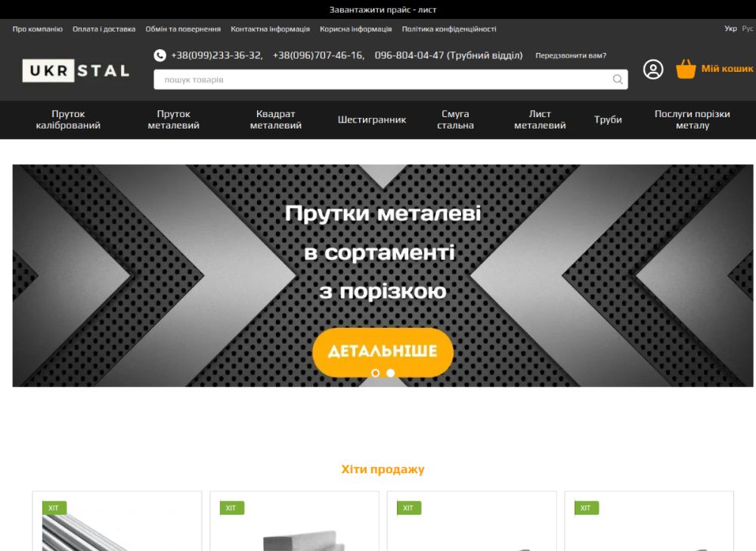Switch language to Рус
756x551 pixels.
pyautogui.click(x=748, y=29)
